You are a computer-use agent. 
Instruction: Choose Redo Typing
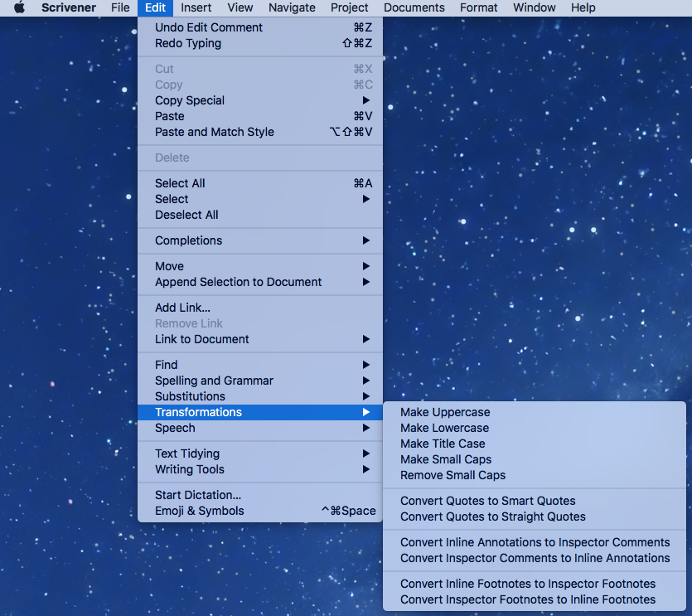pos(260,43)
